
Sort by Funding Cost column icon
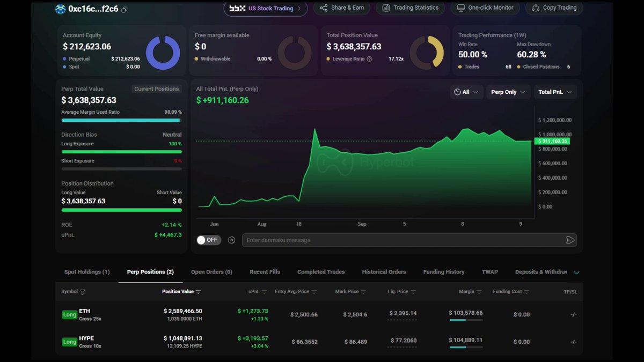pyautogui.click(x=526, y=292)
